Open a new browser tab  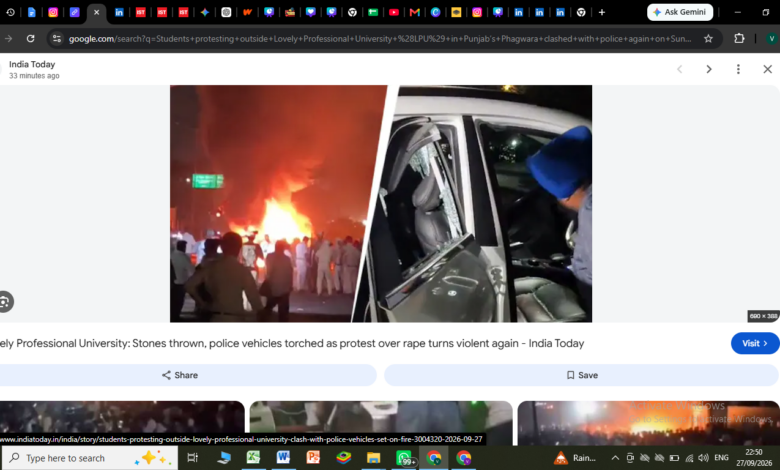(x=602, y=12)
